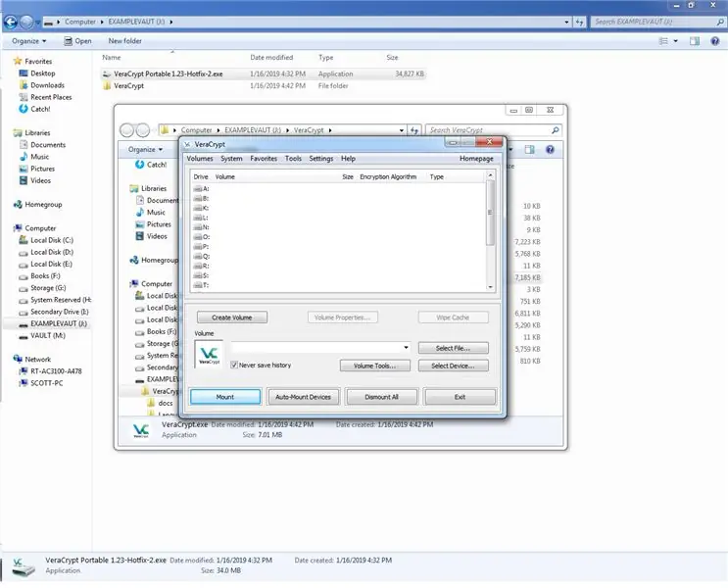The height and width of the screenshot is (588, 728).
Task: Select drive letter S: in VeraCrypt list
Action: pyautogui.click(x=202, y=275)
